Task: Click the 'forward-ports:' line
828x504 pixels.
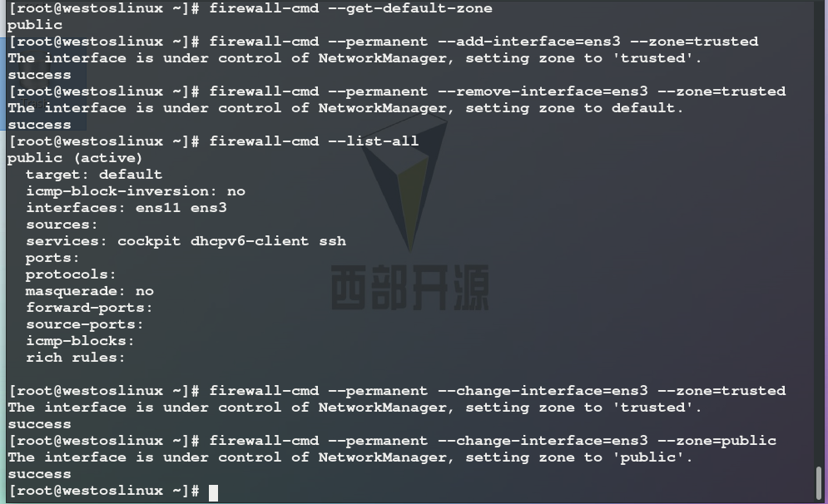Action: pyautogui.click(x=89, y=308)
